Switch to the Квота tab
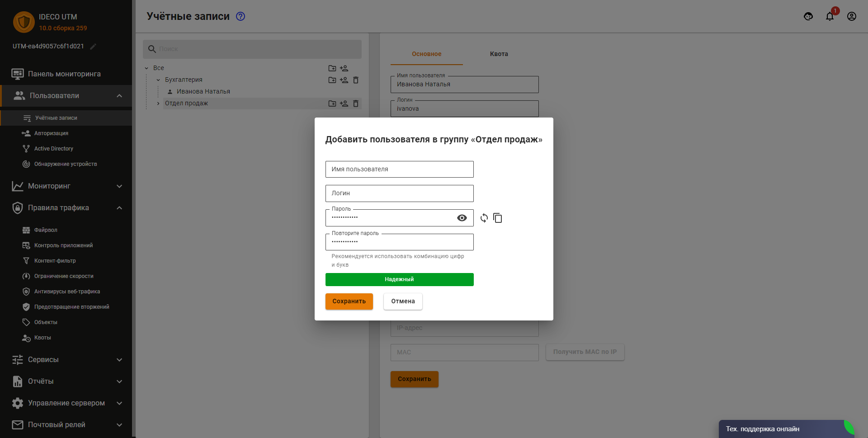This screenshot has height=438, width=868. tap(499, 54)
